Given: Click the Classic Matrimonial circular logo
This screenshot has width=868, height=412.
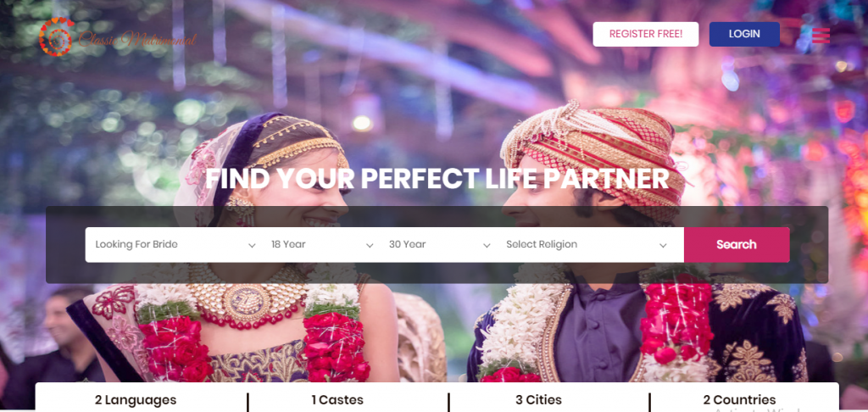Looking at the screenshot, I should point(56,36).
